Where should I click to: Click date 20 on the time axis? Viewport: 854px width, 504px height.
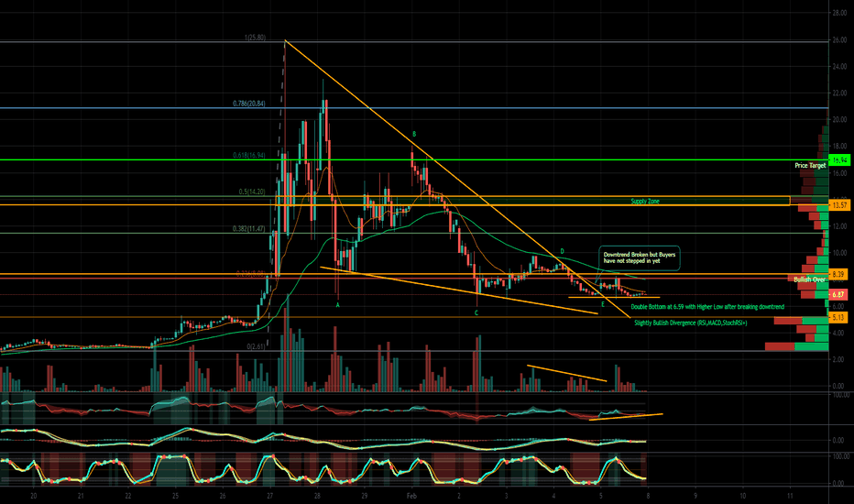click(x=34, y=496)
